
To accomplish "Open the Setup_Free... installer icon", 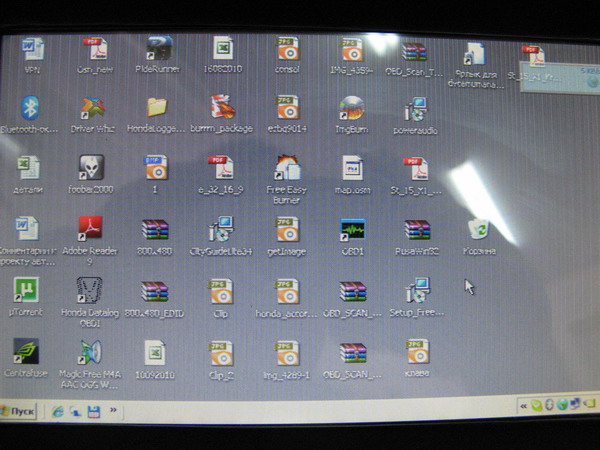I will coord(417,290).
